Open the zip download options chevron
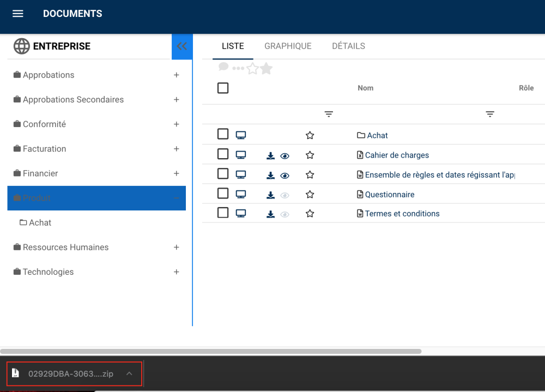The height and width of the screenshot is (392, 545). [129, 373]
